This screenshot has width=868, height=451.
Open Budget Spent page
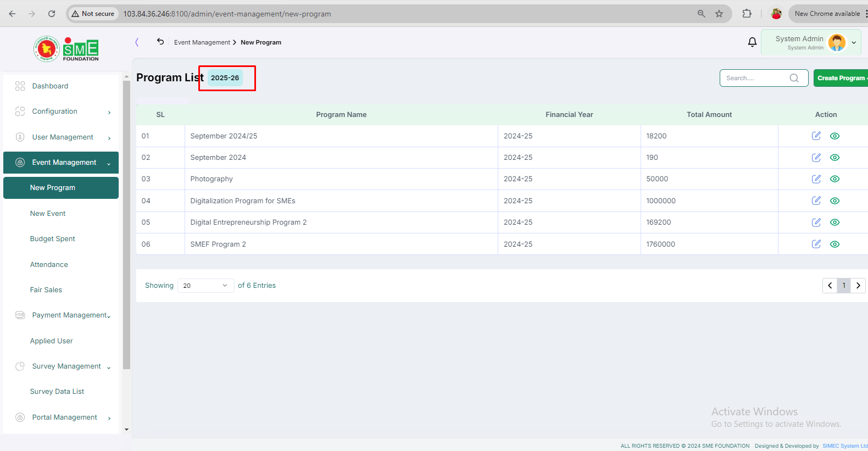pyautogui.click(x=53, y=239)
